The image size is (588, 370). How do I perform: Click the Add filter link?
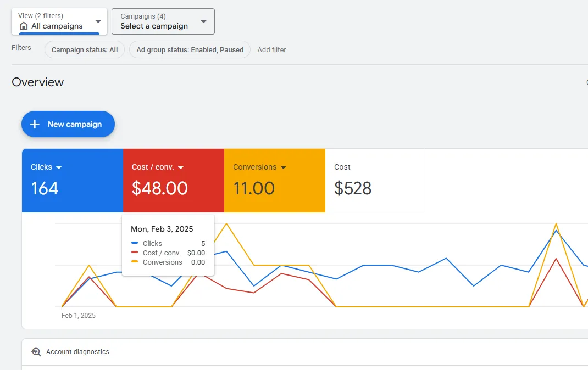(271, 49)
